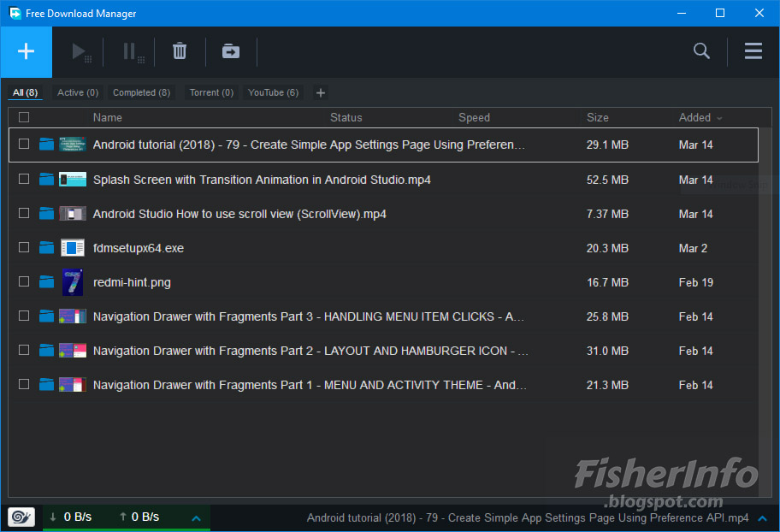Screen dimensions: 780x532
Task: Toggle snail mode in status bar
Action: (x=21, y=517)
